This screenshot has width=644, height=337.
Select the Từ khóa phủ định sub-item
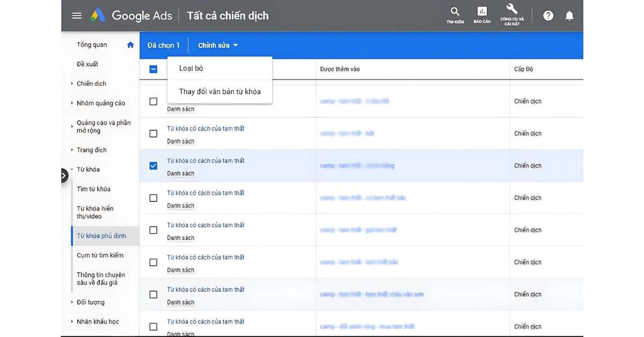tap(101, 236)
